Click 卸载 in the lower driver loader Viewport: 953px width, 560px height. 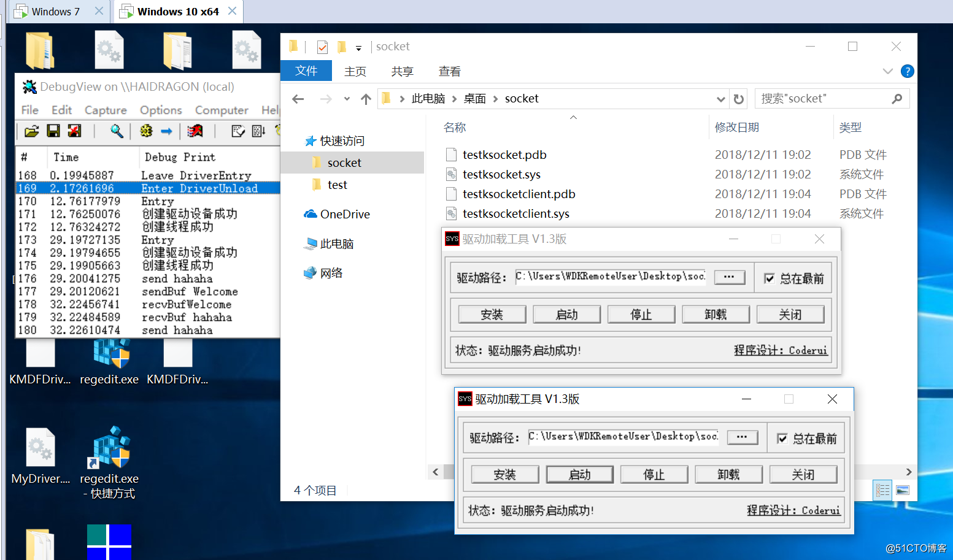coord(728,475)
